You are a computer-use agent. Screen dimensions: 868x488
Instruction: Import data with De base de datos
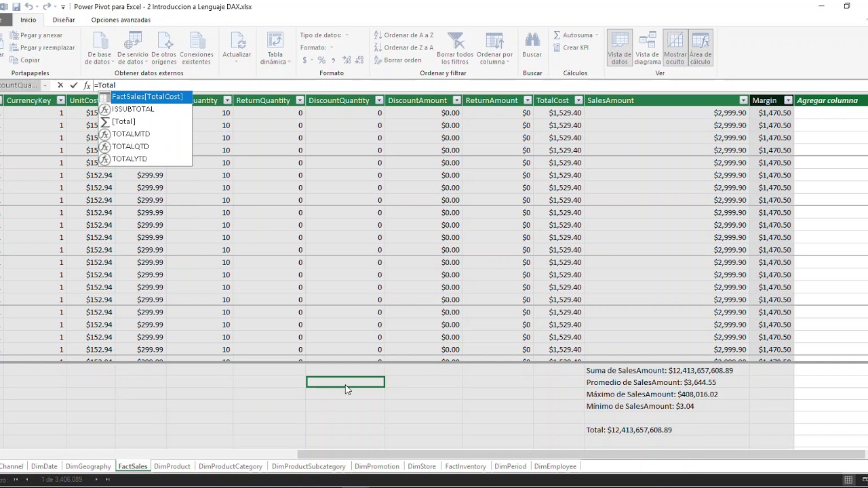click(x=99, y=48)
